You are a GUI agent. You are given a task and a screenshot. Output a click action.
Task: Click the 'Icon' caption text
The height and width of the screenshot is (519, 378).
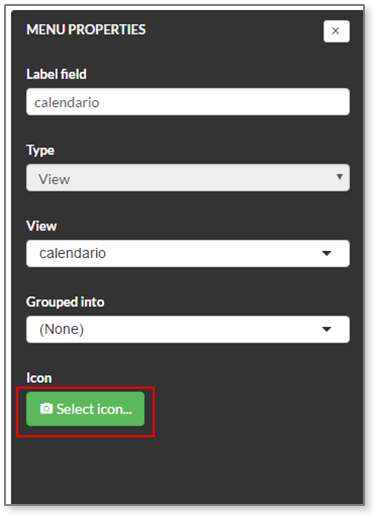click(x=39, y=378)
